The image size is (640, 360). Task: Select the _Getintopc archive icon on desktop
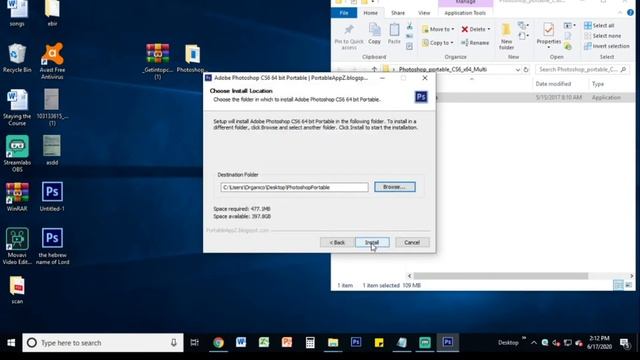tap(158, 61)
